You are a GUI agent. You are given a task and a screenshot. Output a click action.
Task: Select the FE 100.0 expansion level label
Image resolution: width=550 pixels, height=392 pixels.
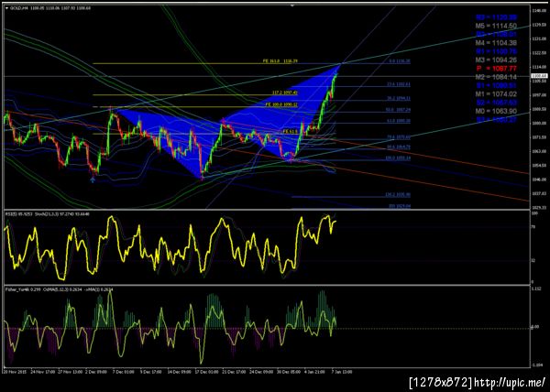pyautogui.click(x=281, y=104)
